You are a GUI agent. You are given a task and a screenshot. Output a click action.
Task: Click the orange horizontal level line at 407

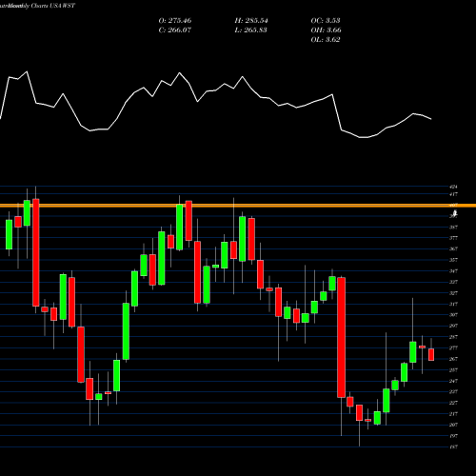(238, 206)
